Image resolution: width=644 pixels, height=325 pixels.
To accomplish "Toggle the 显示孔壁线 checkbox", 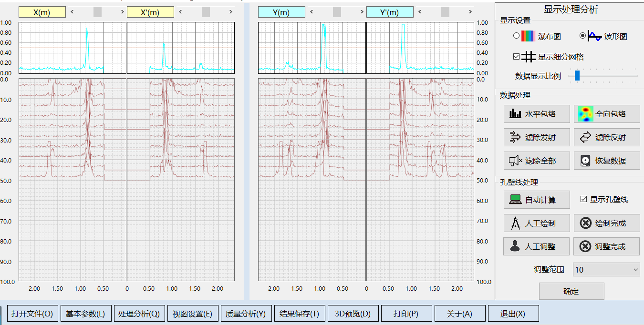I will (x=583, y=199).
